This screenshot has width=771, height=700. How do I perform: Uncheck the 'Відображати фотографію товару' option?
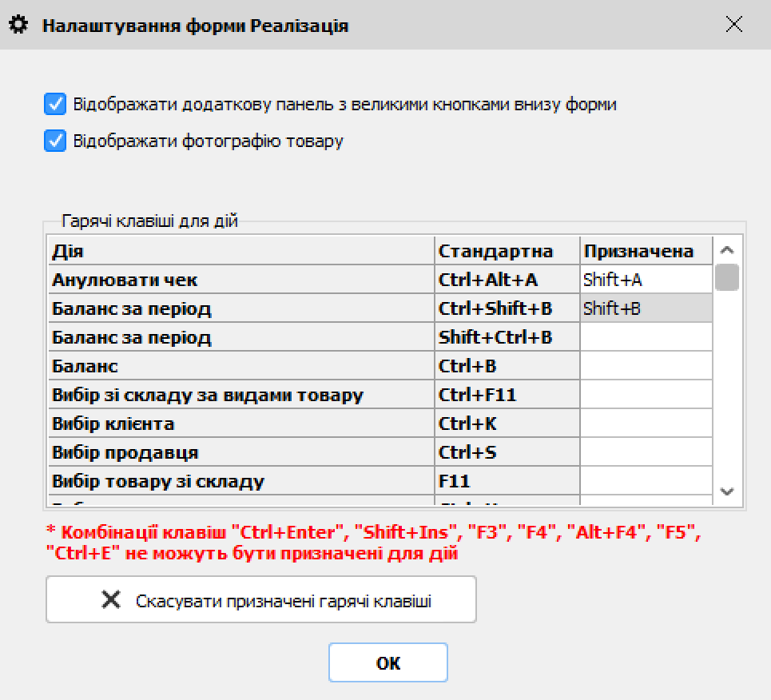tap(54, 141)
